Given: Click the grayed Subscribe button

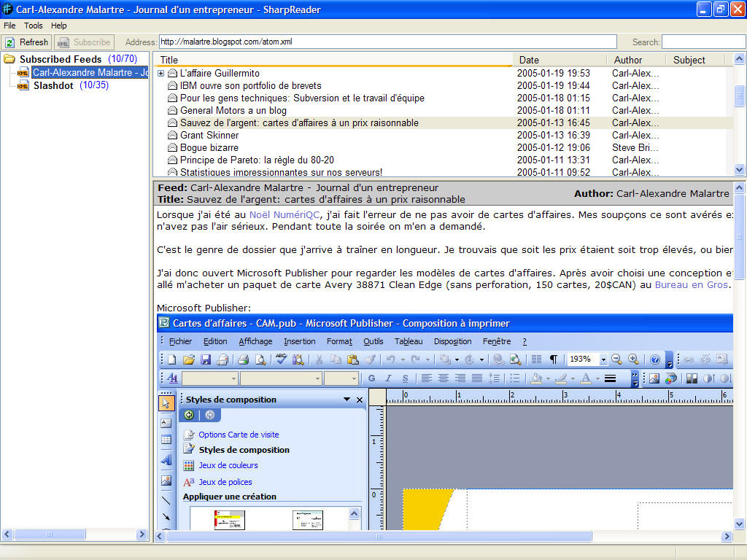Looking at the screenshot, I should 84,42.
